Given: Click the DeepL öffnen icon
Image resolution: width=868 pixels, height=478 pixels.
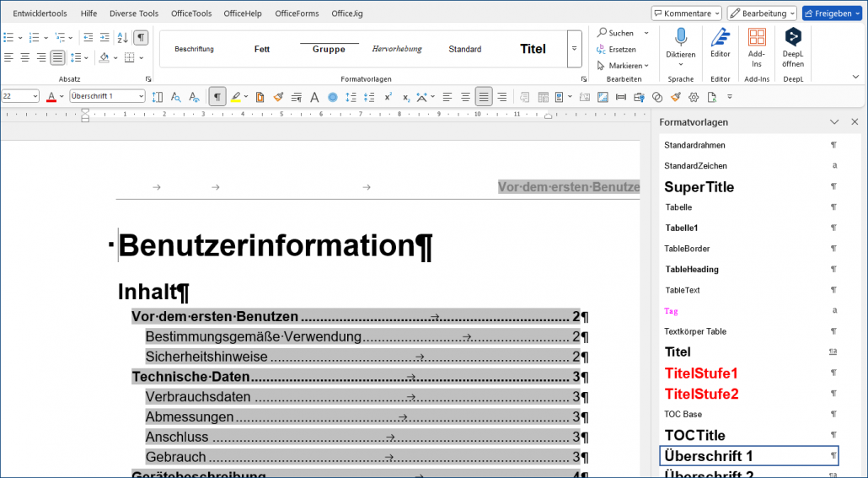Looking at the screenshot, I should click(x=792, y=46).
